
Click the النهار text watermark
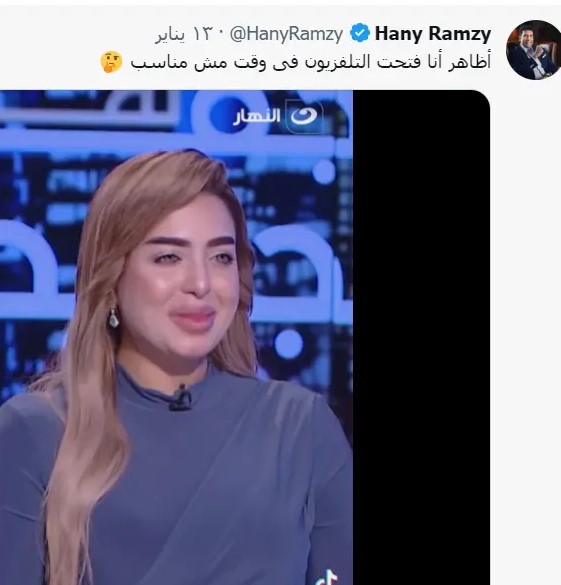[x=257, y=116]
